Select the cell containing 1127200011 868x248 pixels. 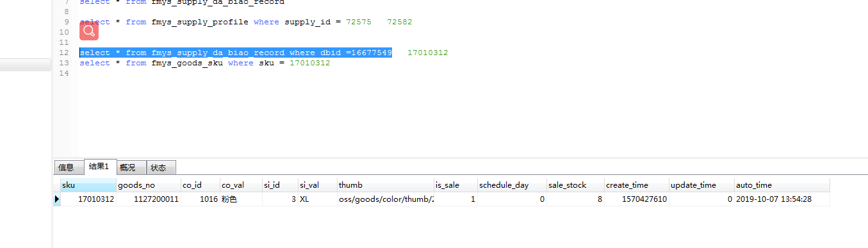pyautogui.click(x=149, y=199)
